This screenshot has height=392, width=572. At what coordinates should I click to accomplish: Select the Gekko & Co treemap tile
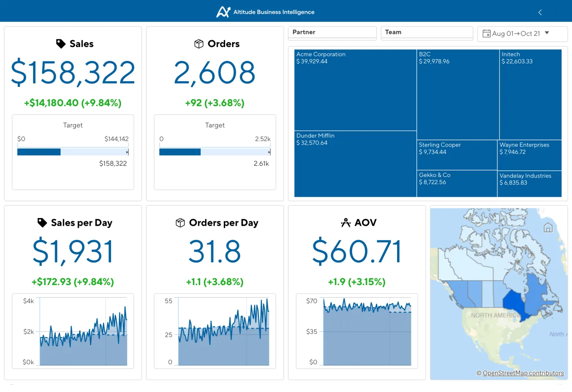(457, 184)
